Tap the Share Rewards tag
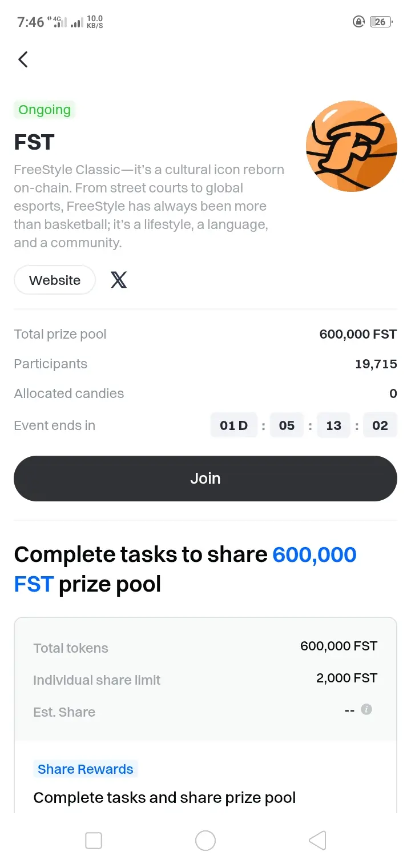The image size is (411, 868). pos(86,769)
